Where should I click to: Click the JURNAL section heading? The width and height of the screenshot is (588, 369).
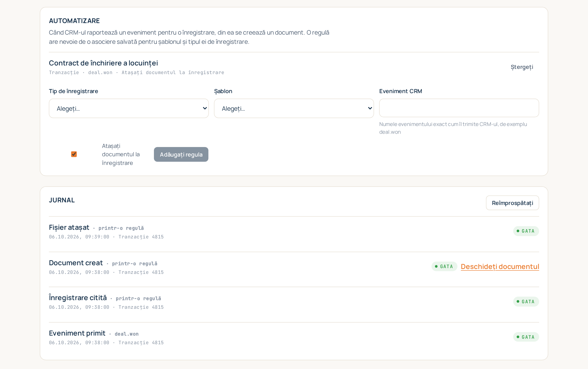62,200
